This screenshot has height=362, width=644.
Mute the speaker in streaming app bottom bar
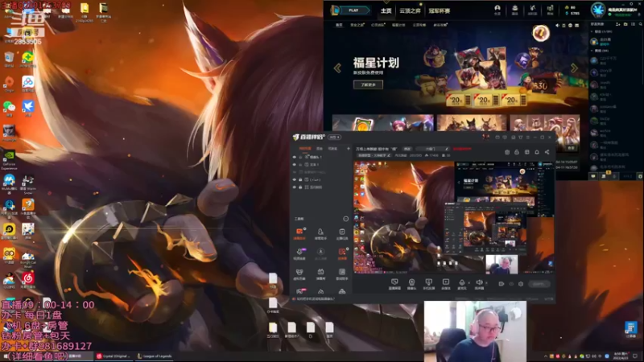478,282
